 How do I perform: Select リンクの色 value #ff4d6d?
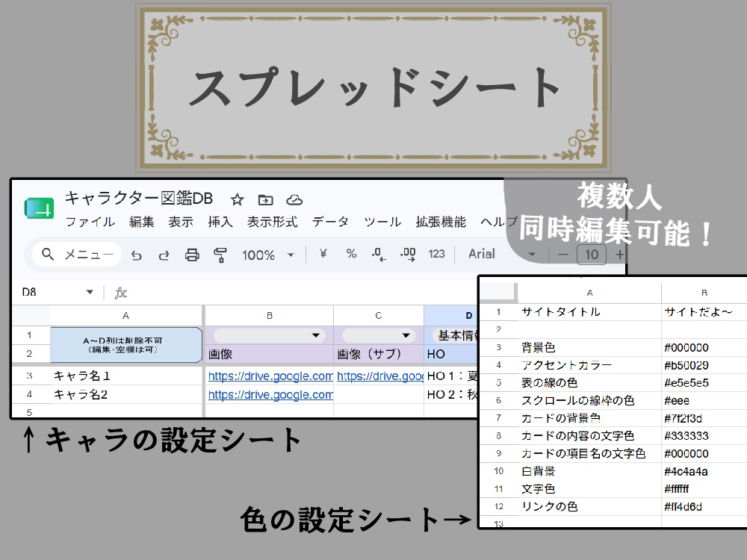(704, 507)
